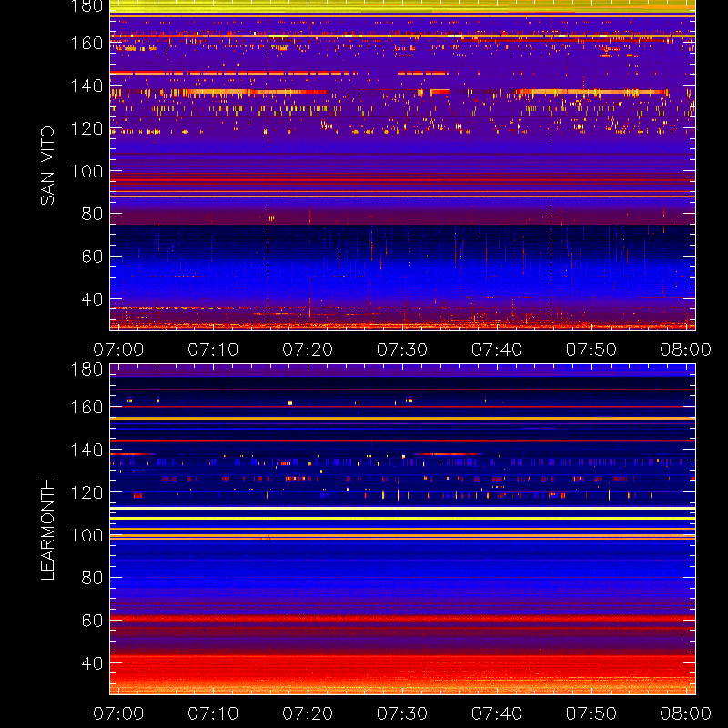Screen dimensions: 728x728
Task: Select Learmonth frequency label 100
Action: pyautogui.click(x=86, y=535)
